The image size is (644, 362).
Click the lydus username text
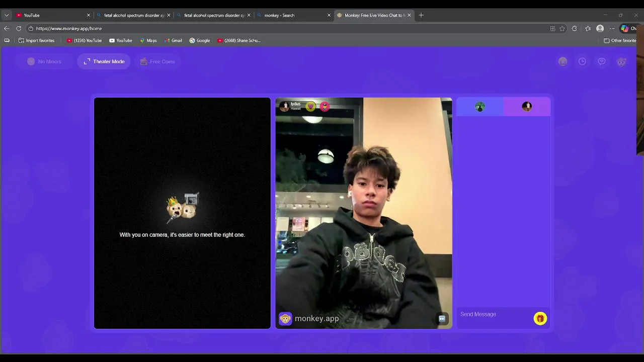pos(295,104)
